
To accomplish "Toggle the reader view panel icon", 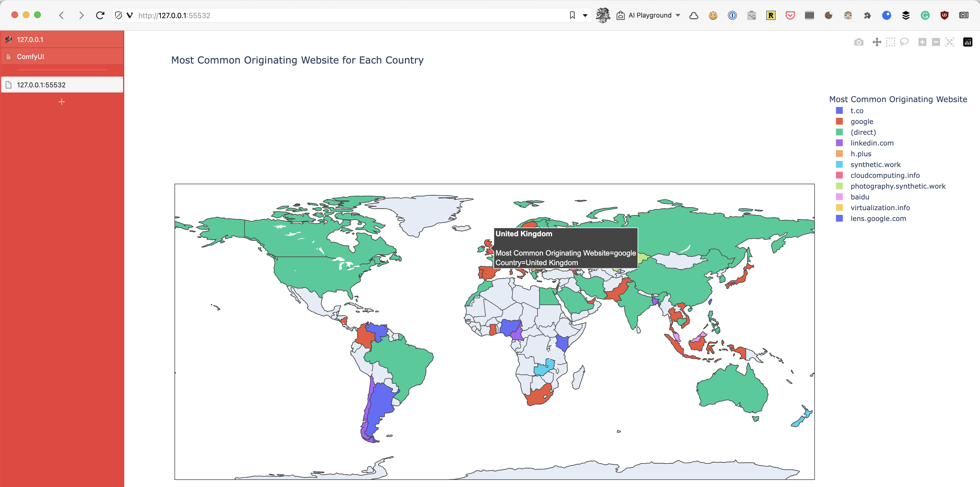I will [x=964, y=15].
